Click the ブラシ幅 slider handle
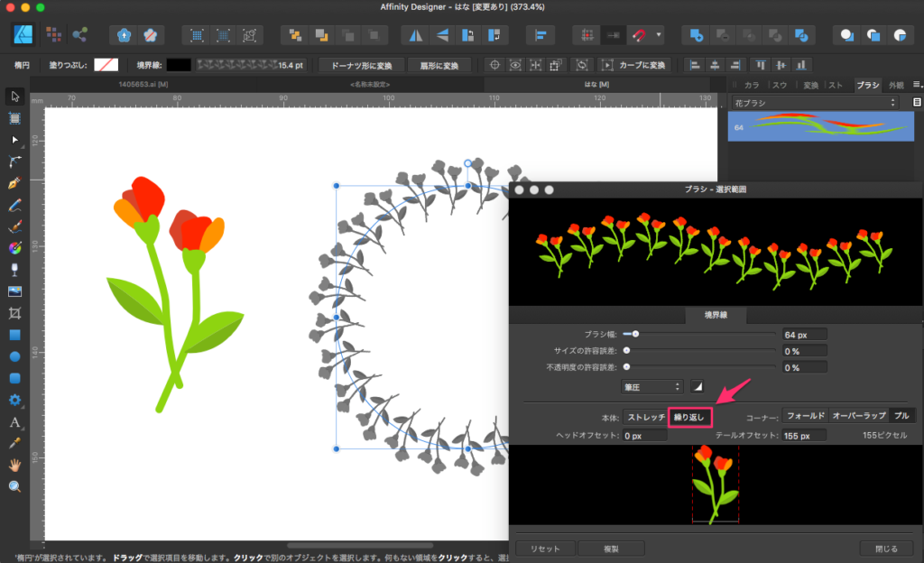 pos(636,335)
